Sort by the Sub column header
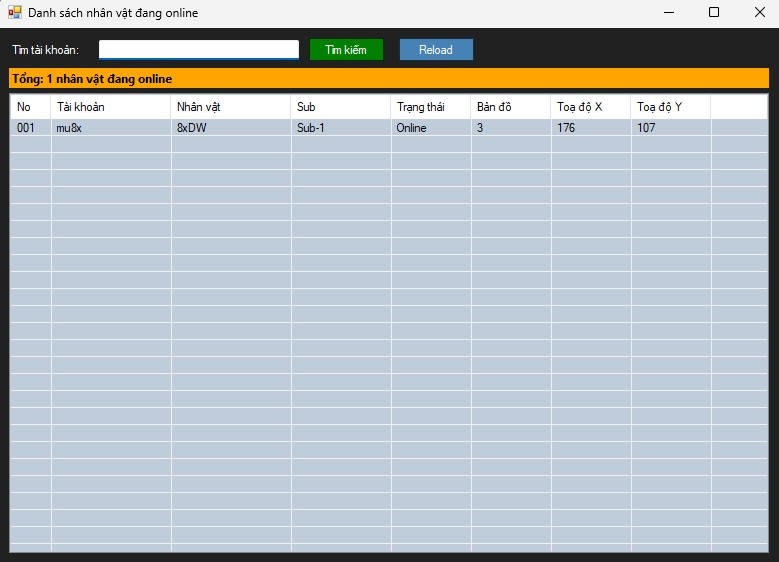The width and height of the screenshot is (779, 562). (341, 107)
